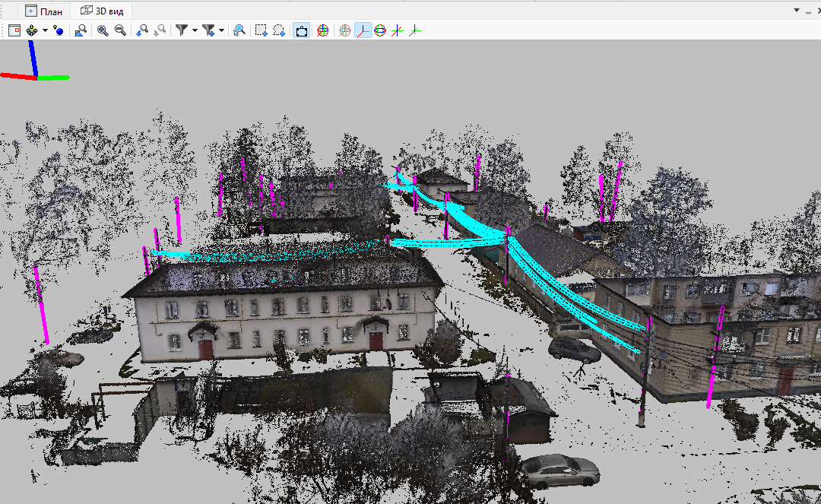Toggle the coordinate axes display button
This screenshot has height=504, width=821.
pyautogui.click(x=363, y=30)
